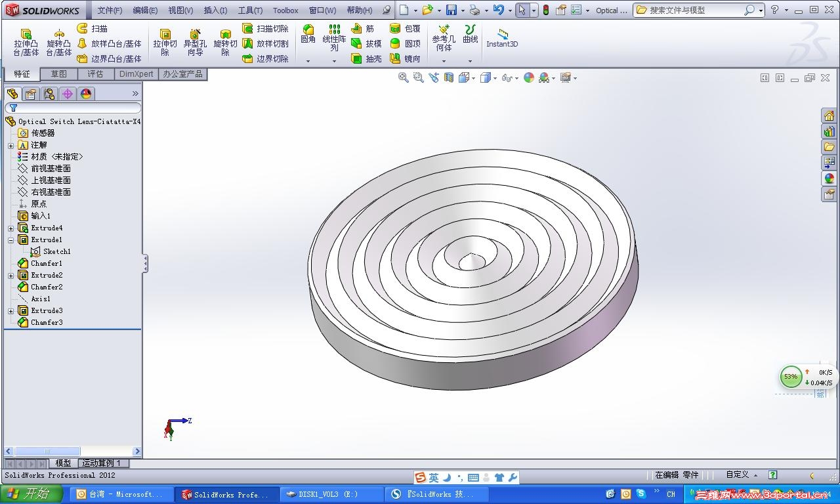
Task: Collapse the Extrude1 feature node
Action: tap(10, 240)
